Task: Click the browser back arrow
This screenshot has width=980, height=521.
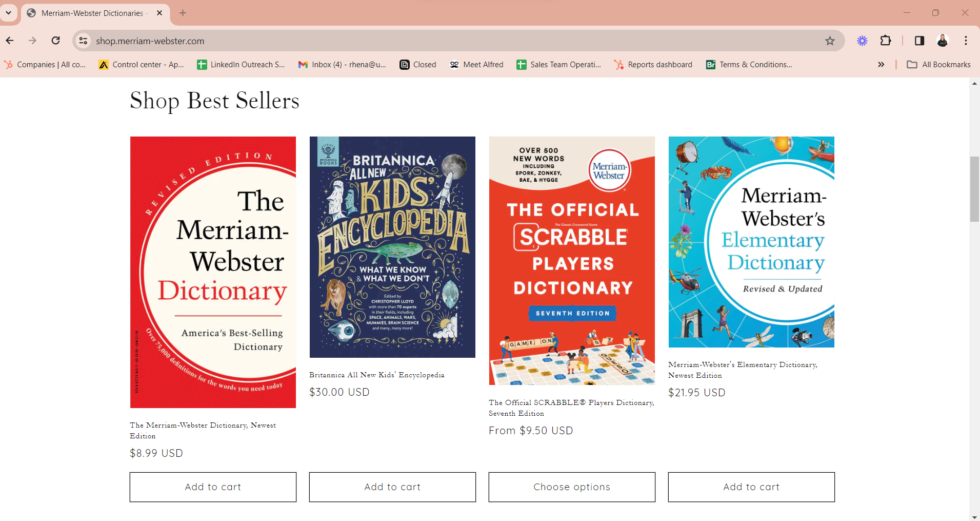Action: pos(10,41)
